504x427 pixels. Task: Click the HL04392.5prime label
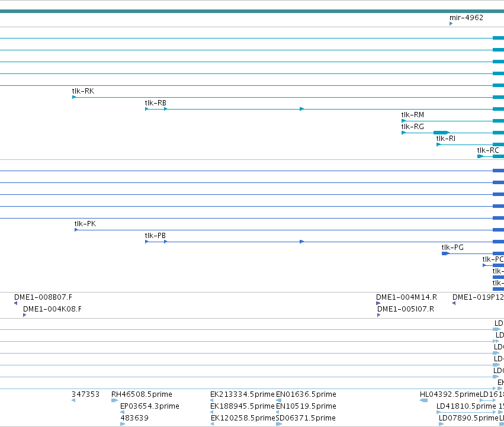[450, 394]
